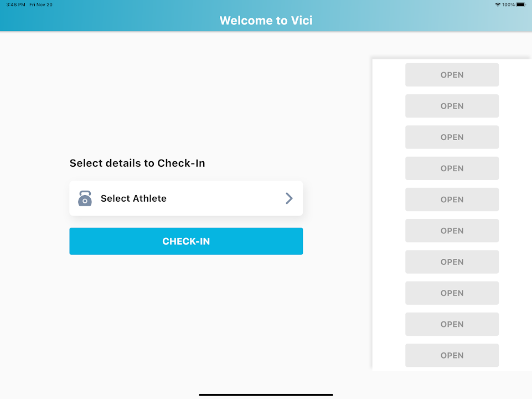Expand athlete list via the chevron arrow
The image size is (532, 399).
click(x=289, y=198)
